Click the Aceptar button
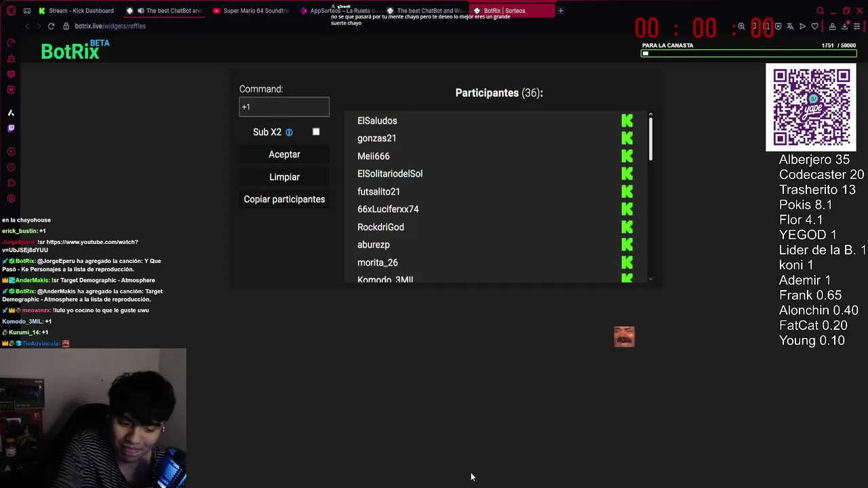 pos(284,155)
